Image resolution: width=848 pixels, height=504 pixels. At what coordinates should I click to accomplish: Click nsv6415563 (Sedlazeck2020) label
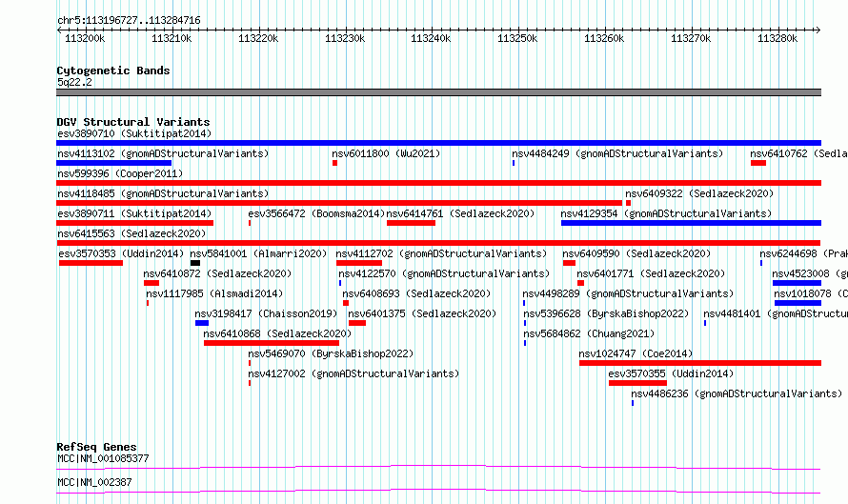tap(131, 233)
